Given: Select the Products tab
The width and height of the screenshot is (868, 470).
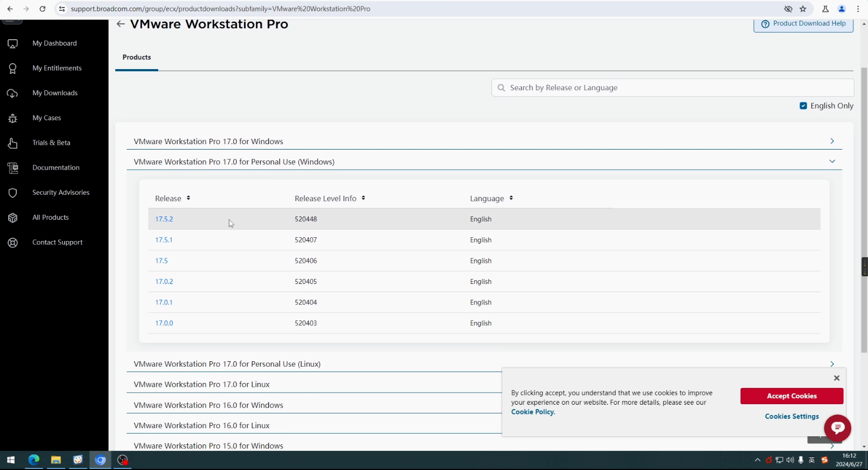Looking at the screenshot, I should tap(137, 58).
